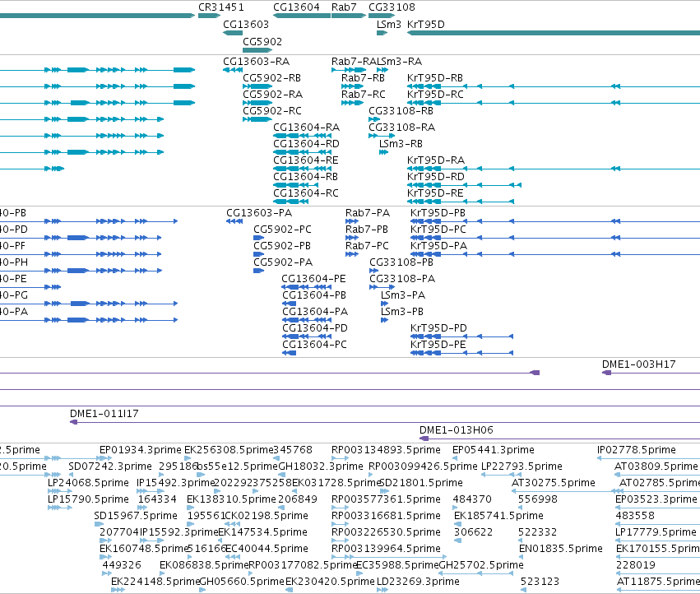This screenshot has width=700, height=594.
Task: Click protein Rab7-PA
Action: click(368, 213)
